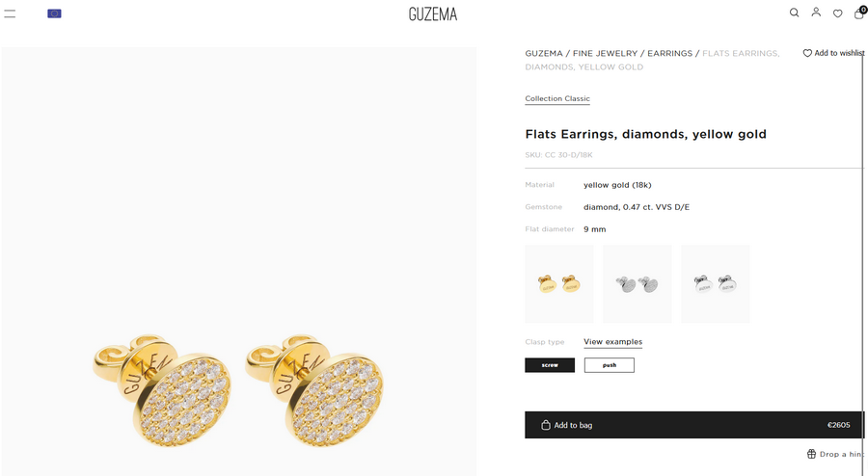This screenshot has width=868, height=476.
Task: Open View examples for clasp type
Action: click(x=612, y=342)
